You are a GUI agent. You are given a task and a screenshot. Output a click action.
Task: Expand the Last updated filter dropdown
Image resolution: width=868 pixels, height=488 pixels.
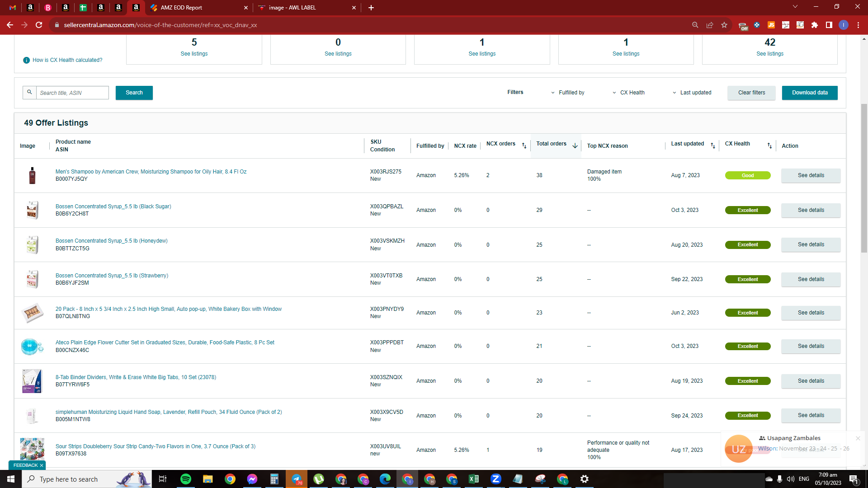(692, 93)
